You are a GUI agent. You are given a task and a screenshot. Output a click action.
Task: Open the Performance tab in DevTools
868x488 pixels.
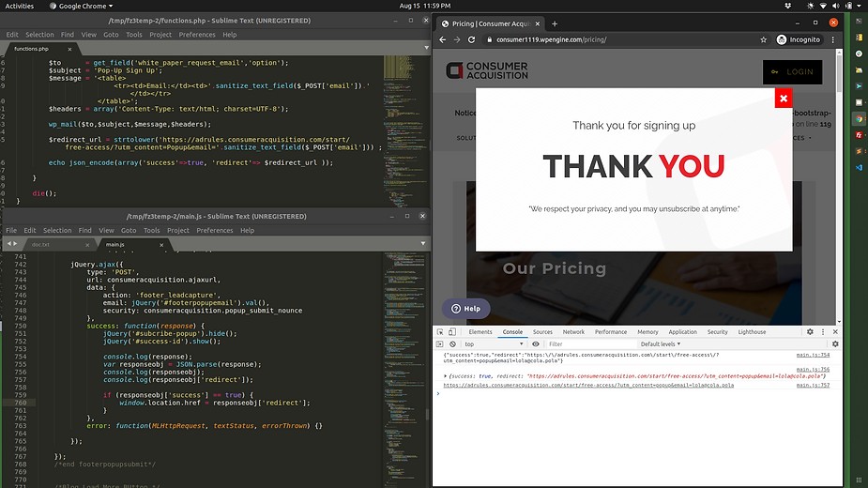pos(611,332)
